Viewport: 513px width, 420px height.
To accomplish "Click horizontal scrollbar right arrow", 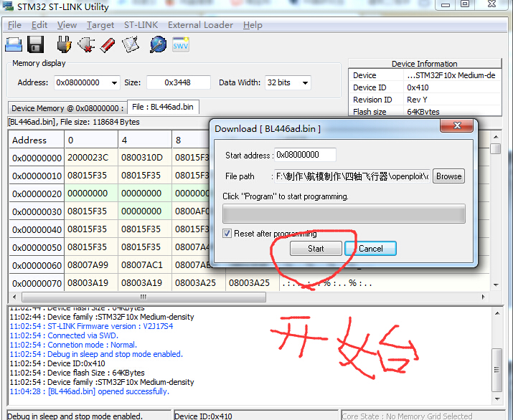I will point(484,297).
